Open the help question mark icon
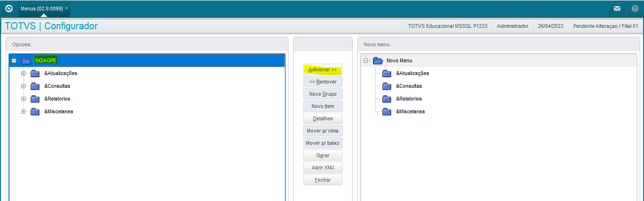The image size is (644, 201). 634,8
